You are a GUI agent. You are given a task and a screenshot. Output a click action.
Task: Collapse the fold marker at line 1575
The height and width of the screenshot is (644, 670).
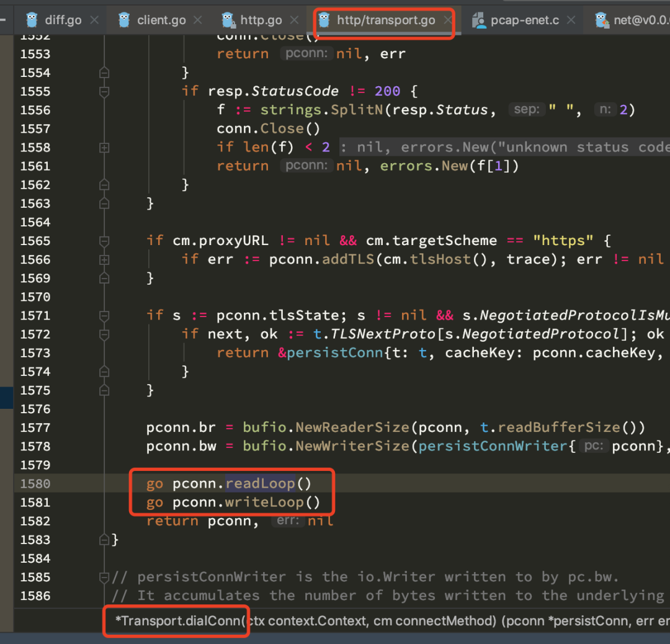[104, 391]
